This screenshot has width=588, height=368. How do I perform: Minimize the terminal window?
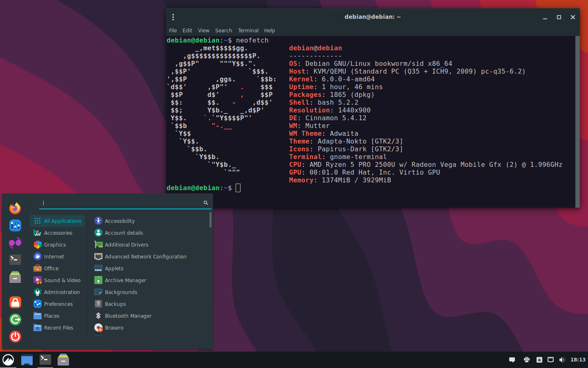[545, 17]
